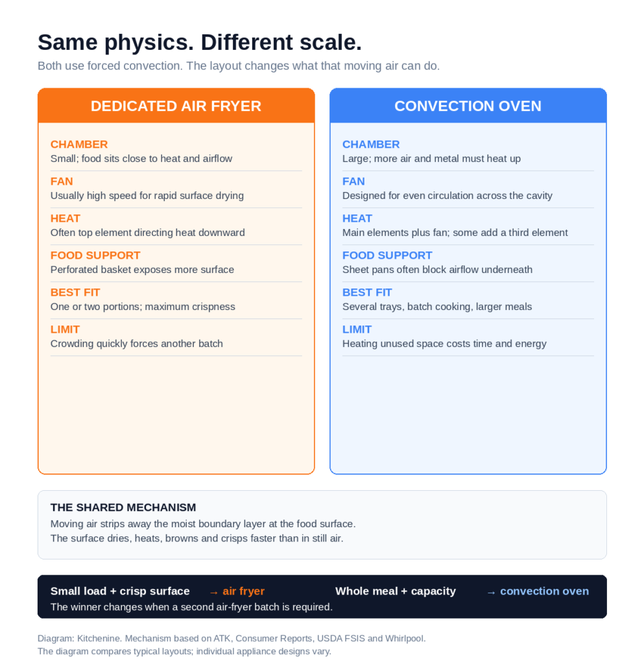Click the blue BEST FIT heading

[x=367, y=292]
